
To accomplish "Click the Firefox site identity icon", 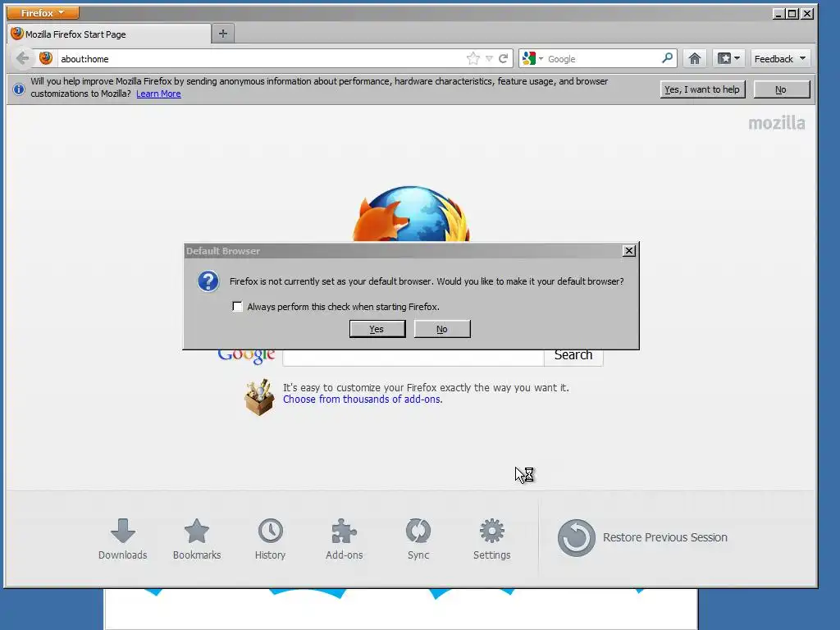I will click(46, 58).
